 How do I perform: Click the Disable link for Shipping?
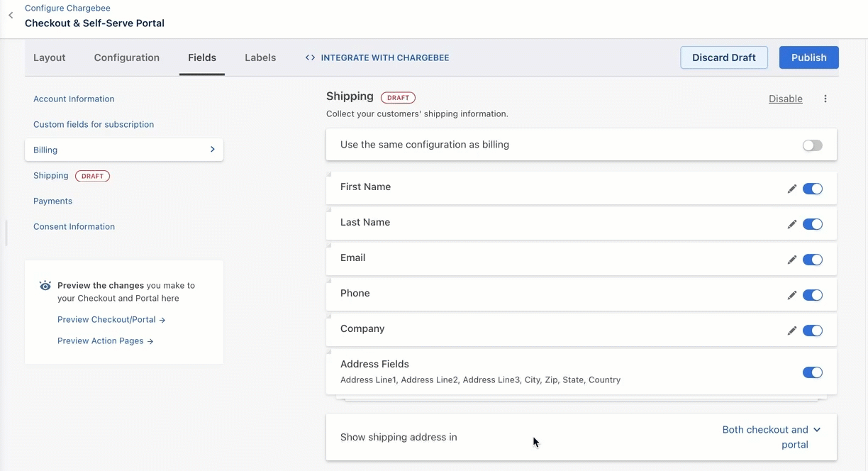point(785,99)
